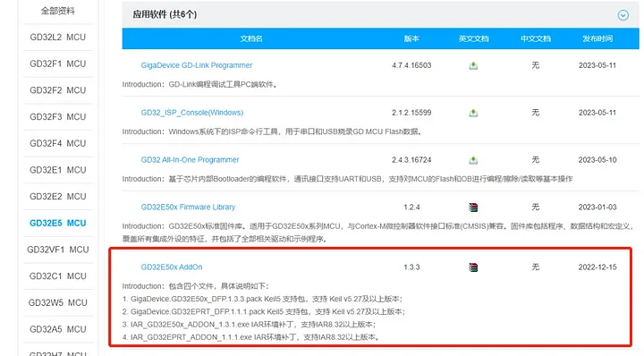Select GD32F4 MCU category
Image resolution: width=644 pixels, height=356 pixels.
click(x=58, y=144)
